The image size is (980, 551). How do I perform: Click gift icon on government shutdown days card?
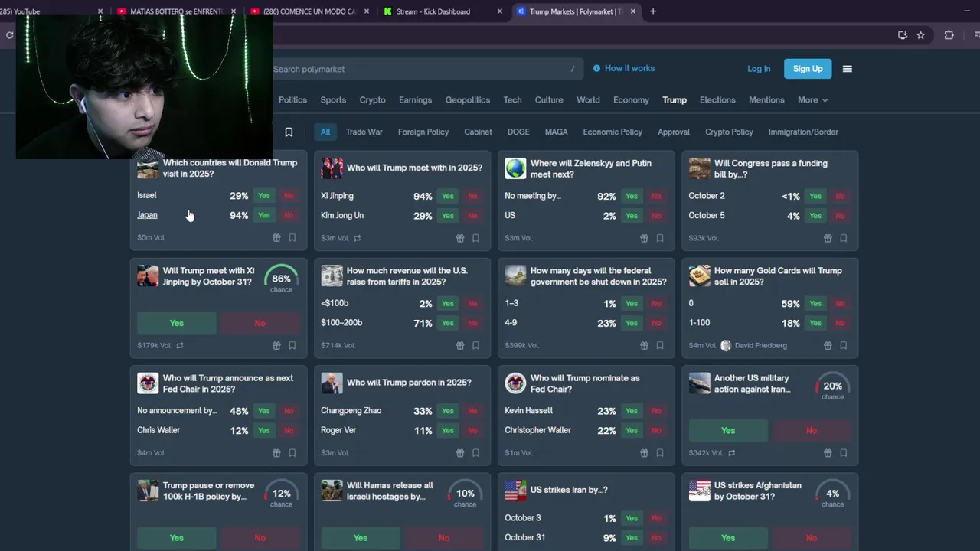644,345
